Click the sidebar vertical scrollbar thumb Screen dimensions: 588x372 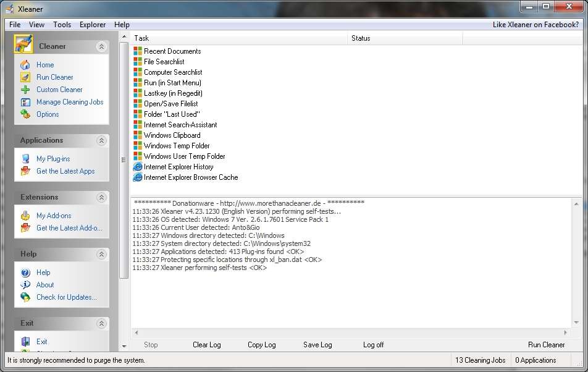click(124, 160)
